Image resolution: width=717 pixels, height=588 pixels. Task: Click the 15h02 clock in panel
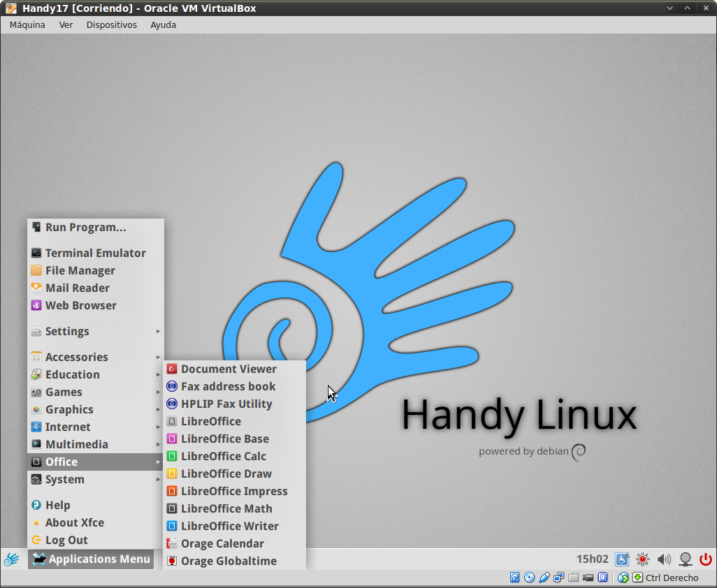(592, 559)
